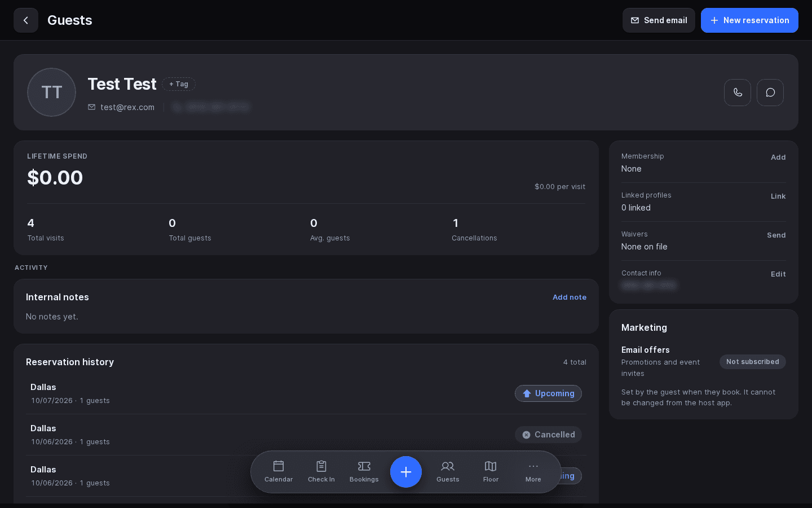Click the Email offers label
This screenshot has height=508, width=812.
pyautogui.click(x=646, y=350)
